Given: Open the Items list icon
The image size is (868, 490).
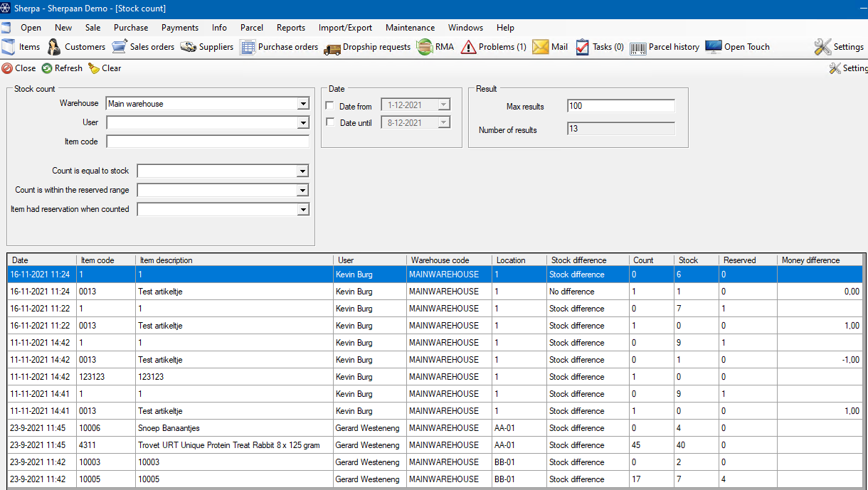Looking at the screenshot, I should coord(9,47).
